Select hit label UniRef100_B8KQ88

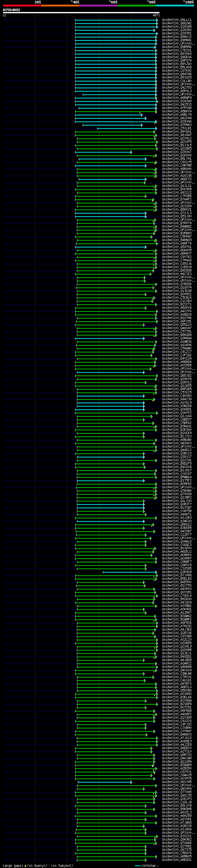176,335
